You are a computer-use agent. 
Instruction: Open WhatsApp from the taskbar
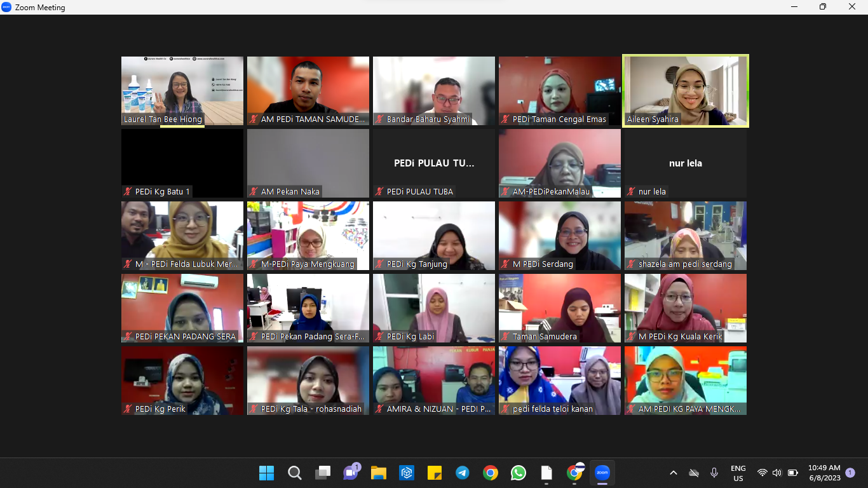click(519, 473)
